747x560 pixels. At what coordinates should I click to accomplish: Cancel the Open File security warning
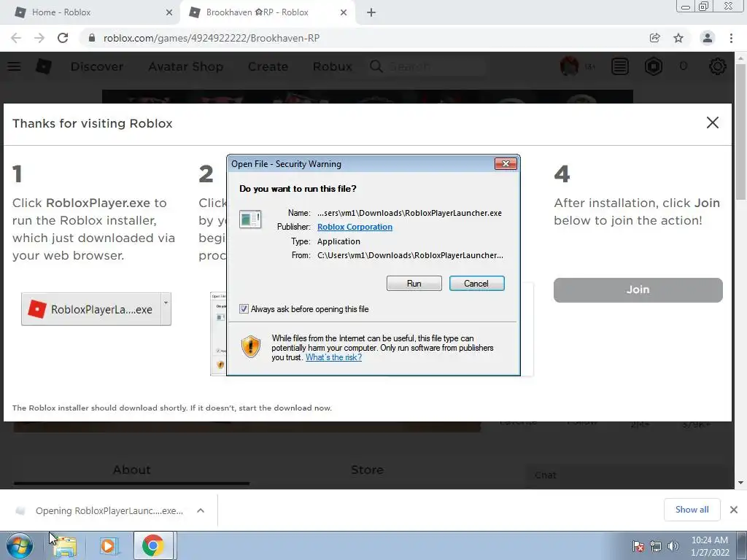[x=476, y=284]
